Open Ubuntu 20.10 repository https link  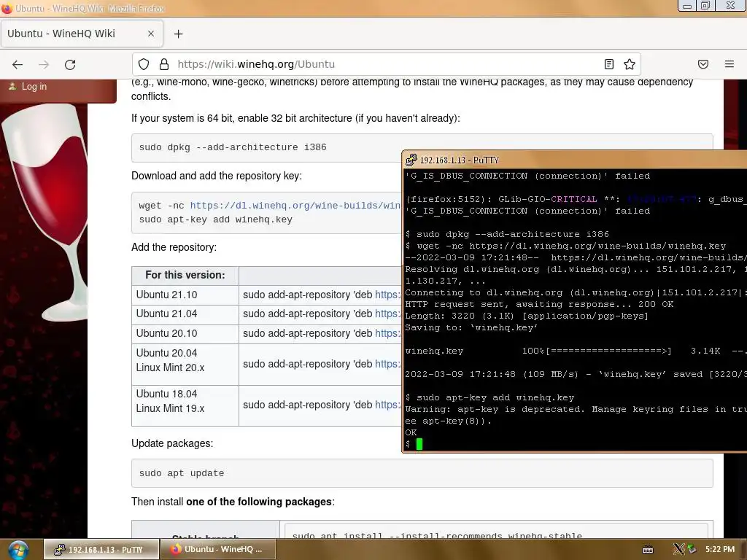[x=387, y=333]
